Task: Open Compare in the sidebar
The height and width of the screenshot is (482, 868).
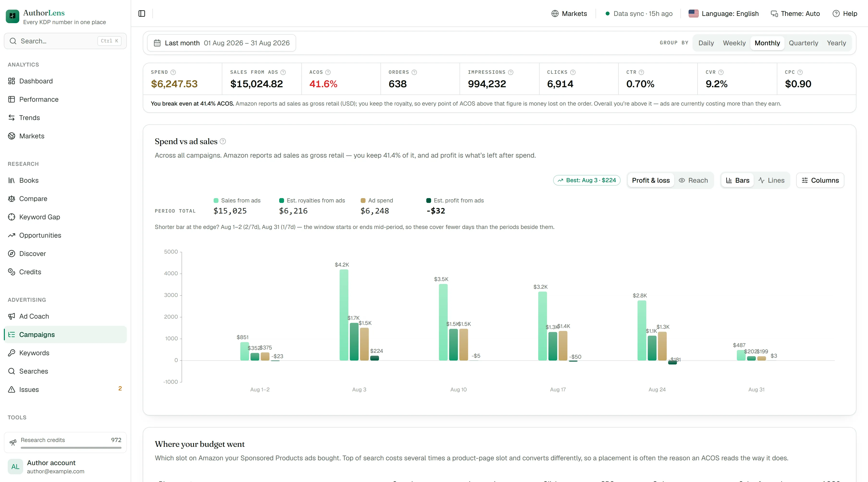Action: coord(65,198)
